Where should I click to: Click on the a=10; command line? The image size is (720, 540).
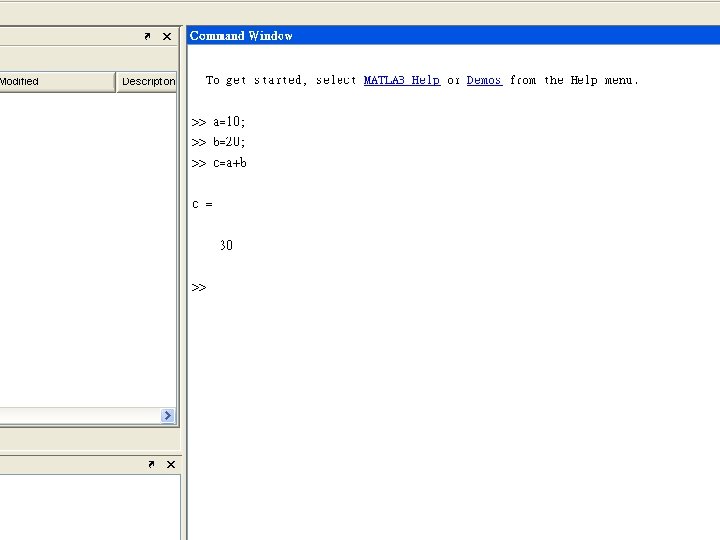[x=219, y=122]
